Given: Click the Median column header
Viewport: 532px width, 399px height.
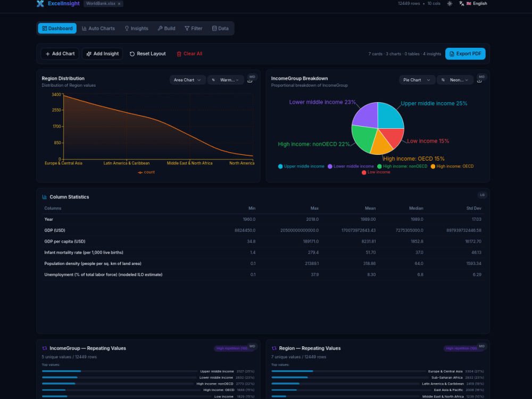Looking at the screenshot, I should (x=416, y=209).
